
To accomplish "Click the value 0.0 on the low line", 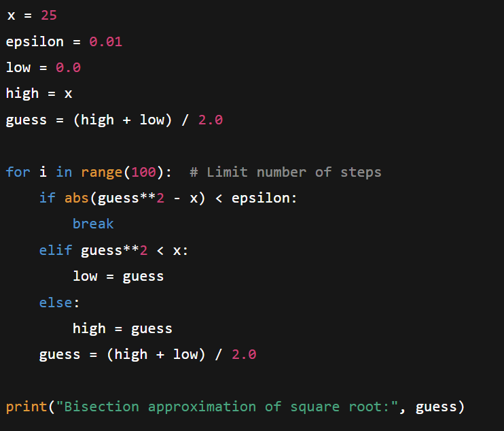I will click(x=68, y=67).
